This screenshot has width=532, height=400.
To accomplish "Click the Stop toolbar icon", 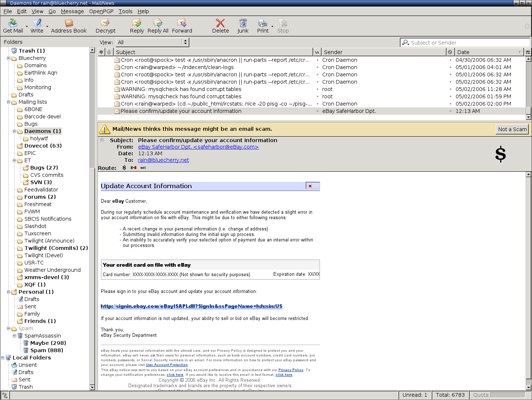I will click(x=283, y=23).
